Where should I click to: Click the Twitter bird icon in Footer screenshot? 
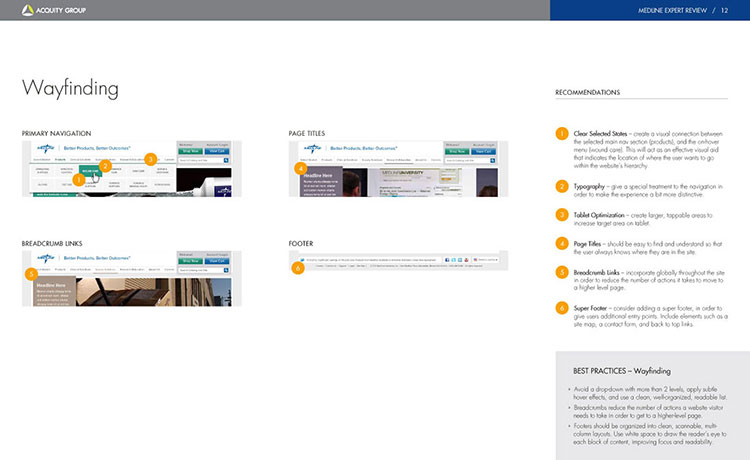(302, 260)
